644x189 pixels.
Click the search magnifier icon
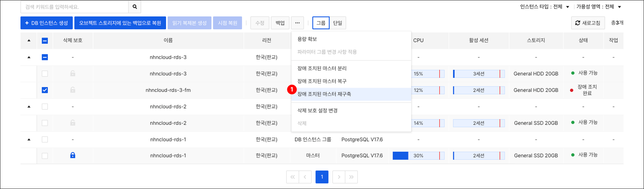(x=135, y=7)
